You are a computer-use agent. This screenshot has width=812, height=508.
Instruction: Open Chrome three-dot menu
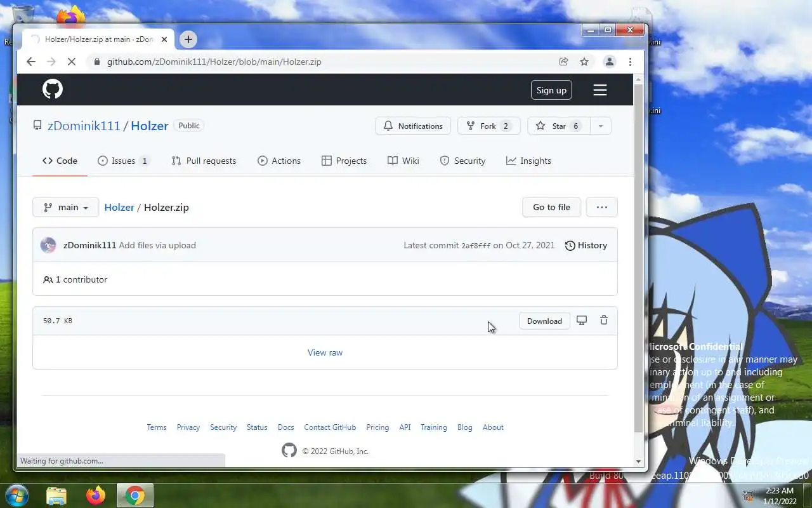(x=630, y=62)
